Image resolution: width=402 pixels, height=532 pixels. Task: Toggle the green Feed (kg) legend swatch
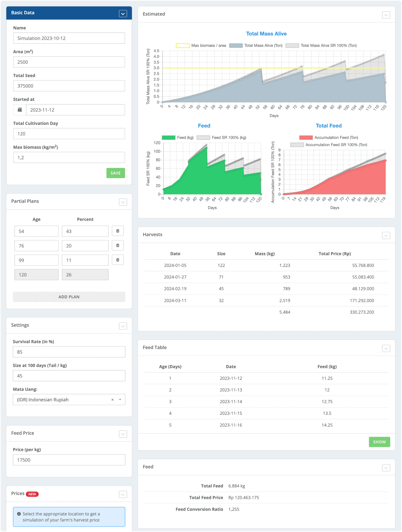coord(169,138)
